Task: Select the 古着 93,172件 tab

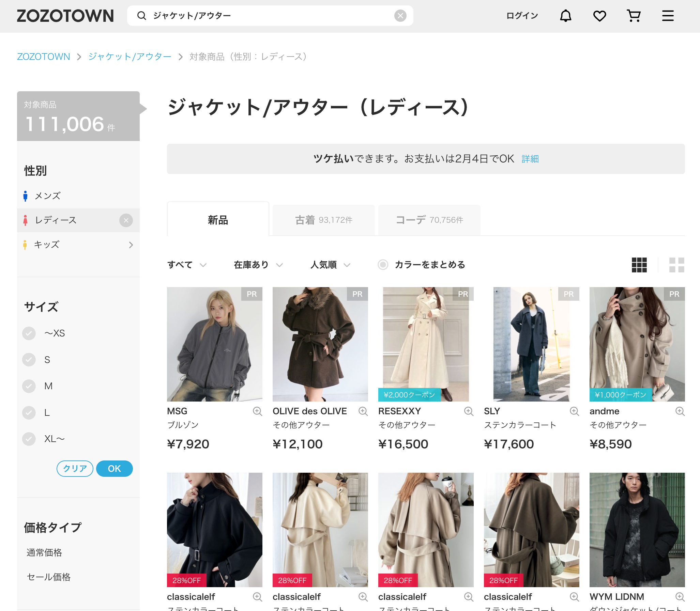Action: click(324, 220)
